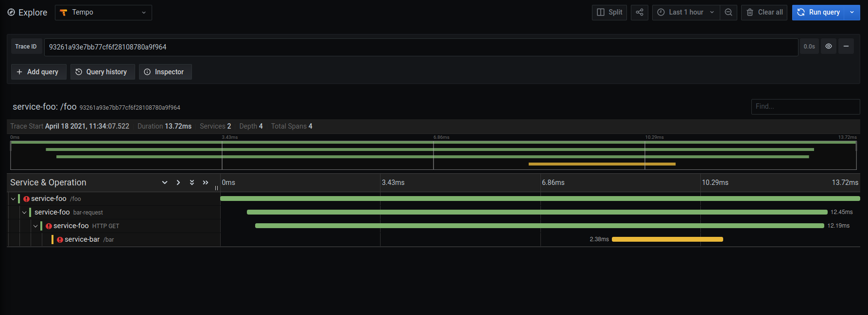Image resolution: width=868 pixels, height=315 pixels.
Task: Open the Tempo data source dropdown
Action: 104,13
